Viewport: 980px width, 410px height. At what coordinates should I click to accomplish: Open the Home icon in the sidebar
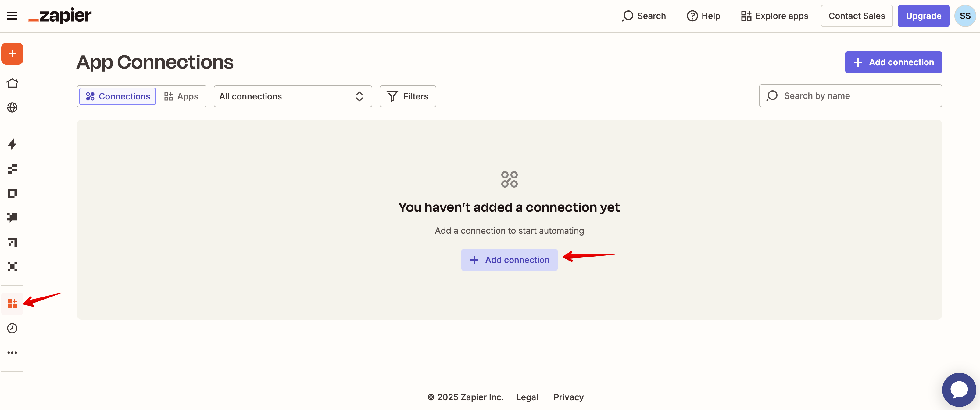12,83
